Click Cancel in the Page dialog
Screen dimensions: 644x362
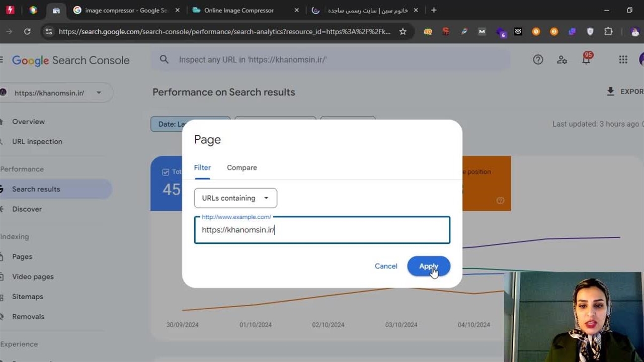pos(386,266)
